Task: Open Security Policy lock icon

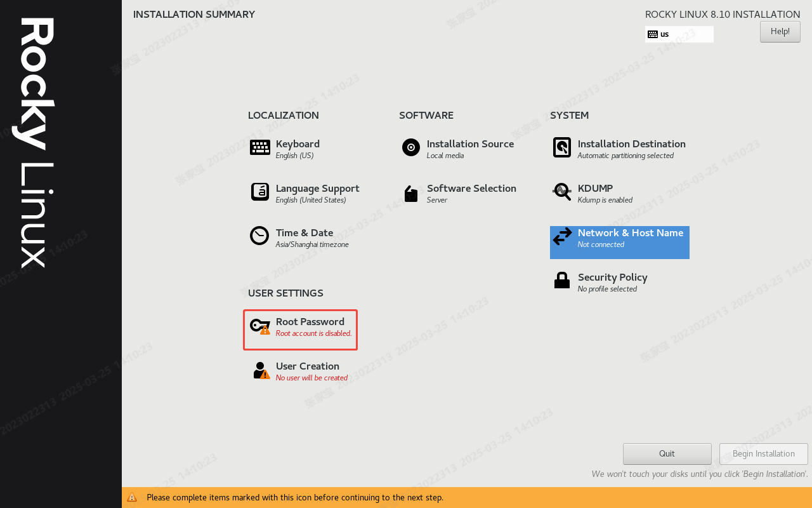Action: tap(562, 280)
